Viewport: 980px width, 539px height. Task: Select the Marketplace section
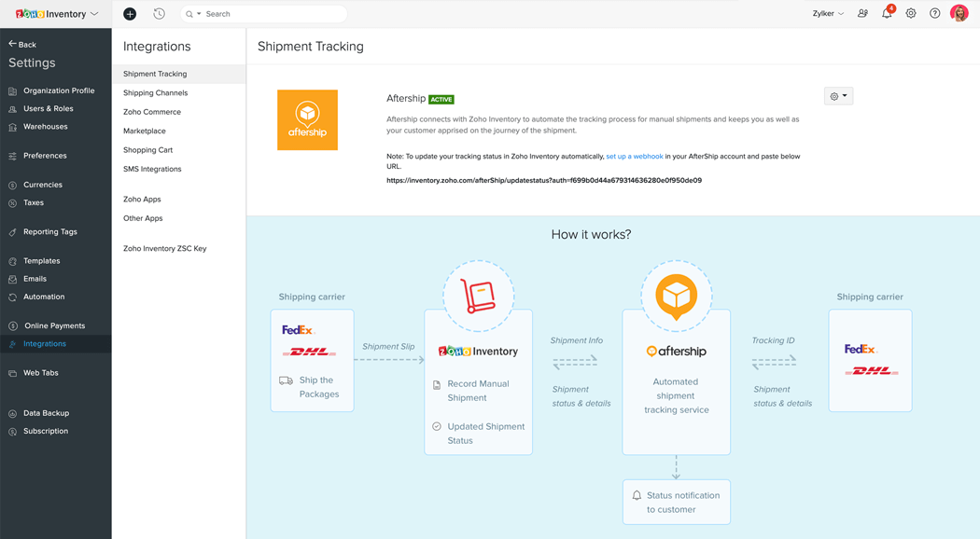pos(145,131)
